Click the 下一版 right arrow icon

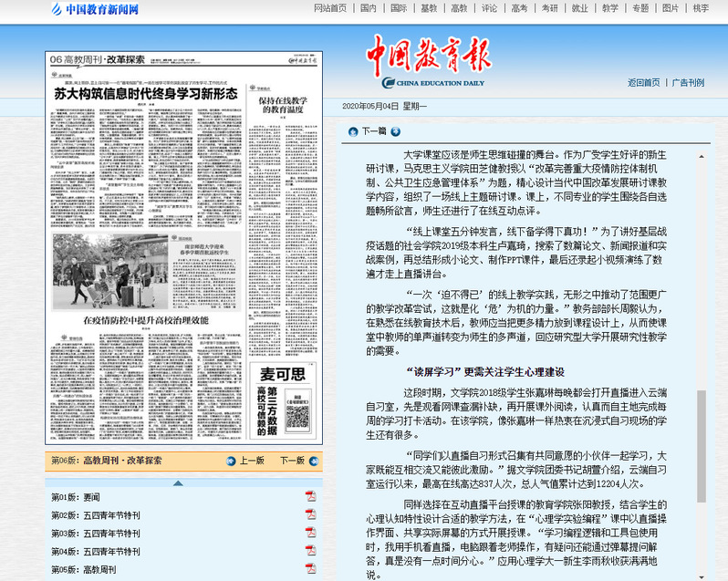(x=313, y=461)
